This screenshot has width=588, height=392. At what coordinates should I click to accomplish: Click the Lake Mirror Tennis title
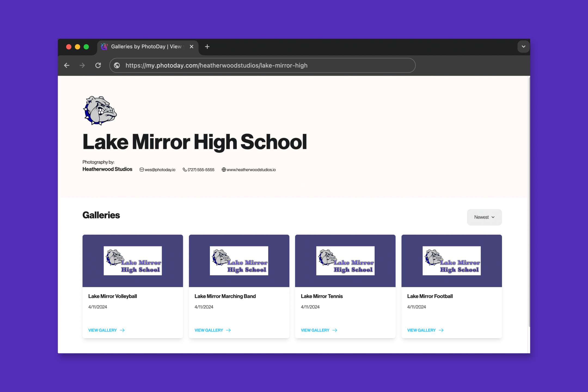pyautogui.click(x=322, y=296)
